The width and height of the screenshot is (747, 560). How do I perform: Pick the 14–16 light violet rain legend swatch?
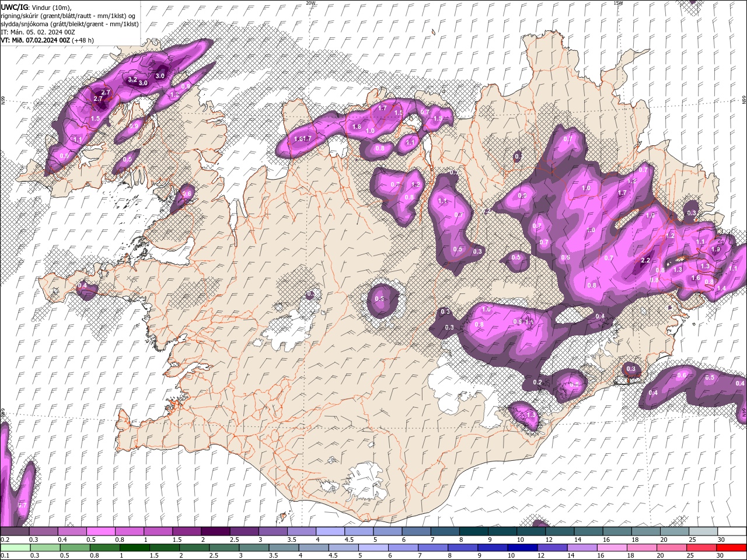click(582, 548)
